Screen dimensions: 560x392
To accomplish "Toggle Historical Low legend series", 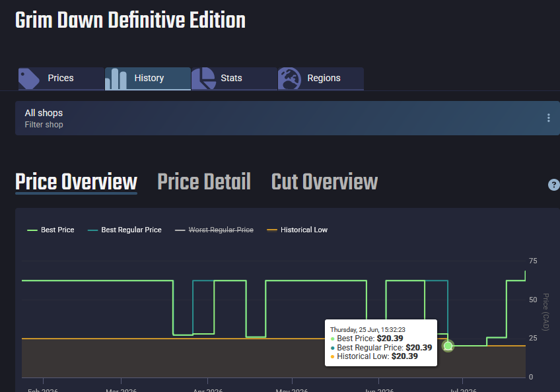I will coord(297,230).
